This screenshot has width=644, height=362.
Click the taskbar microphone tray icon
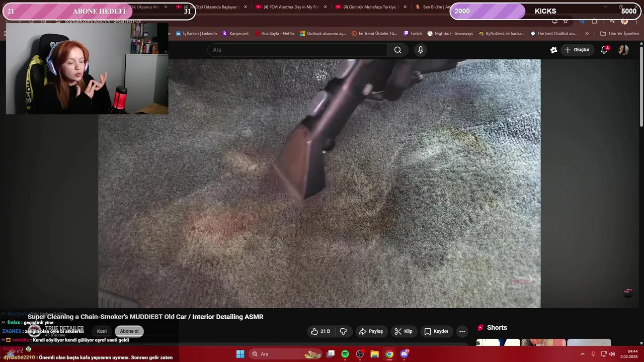593,354
